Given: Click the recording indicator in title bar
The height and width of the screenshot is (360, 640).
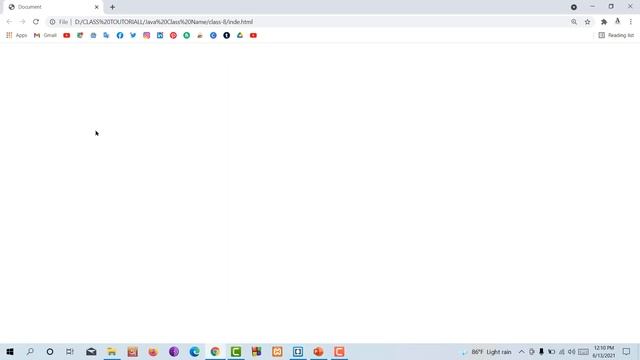Looking at the screenshot, I should pos(574,7).
